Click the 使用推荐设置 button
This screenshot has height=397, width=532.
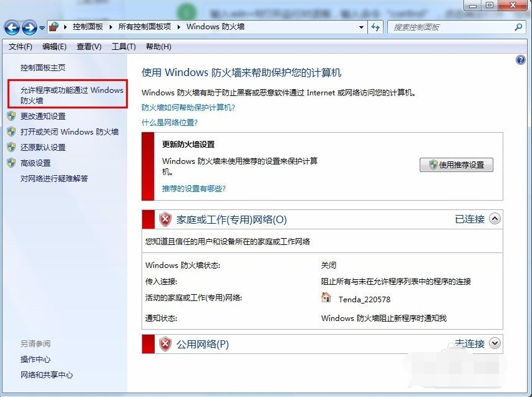(x=457, y=165)
